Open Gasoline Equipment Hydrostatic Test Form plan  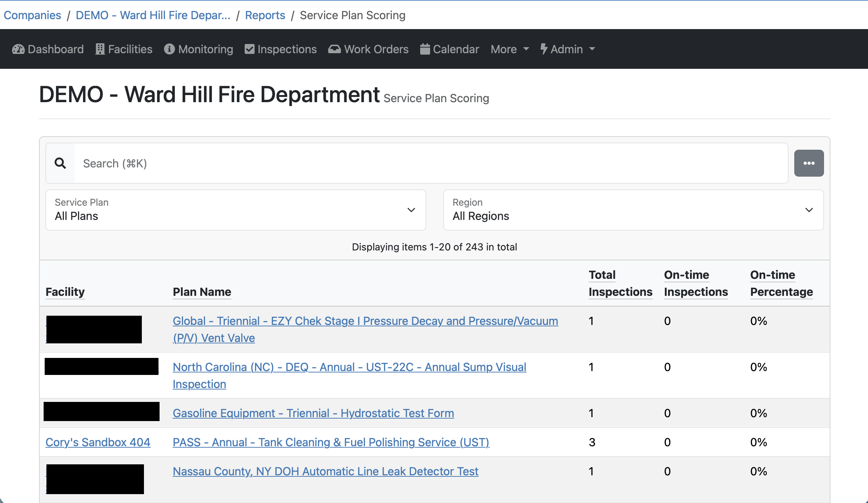tap(313, 413)
